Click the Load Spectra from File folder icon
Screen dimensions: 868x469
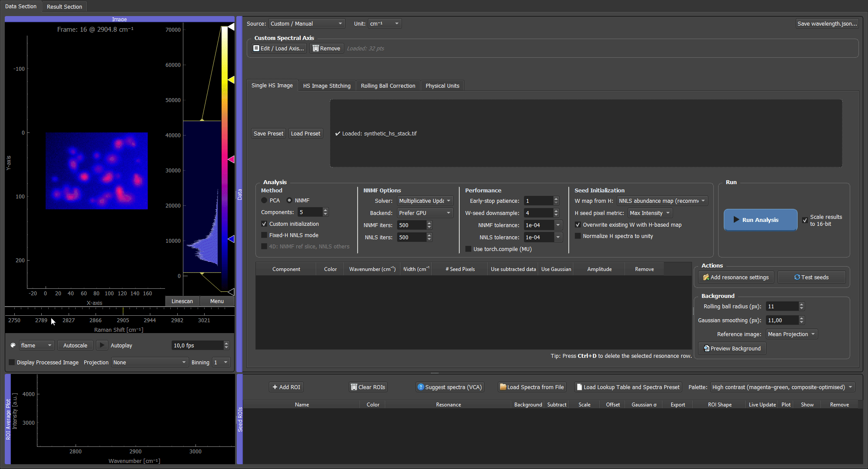click(503, 387)
